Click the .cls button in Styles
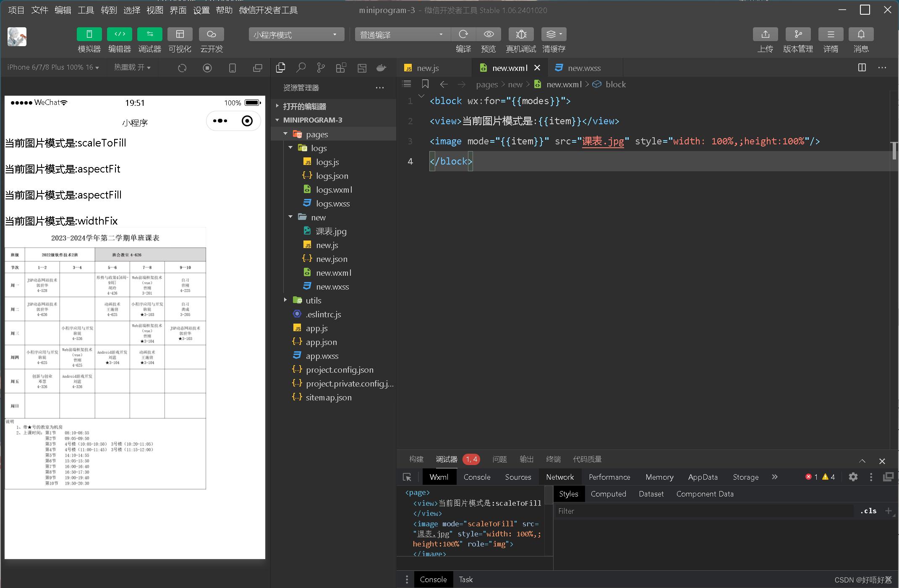 click(x=868, y=511)
